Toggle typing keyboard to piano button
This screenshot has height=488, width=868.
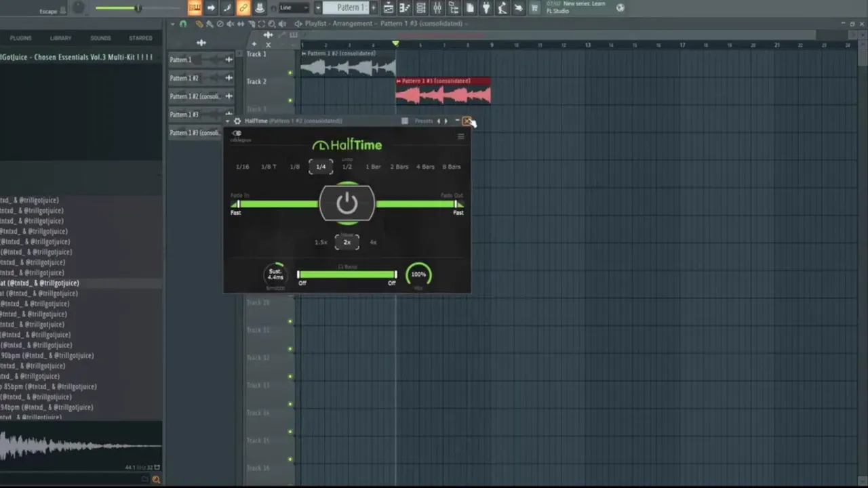(194, 7)
